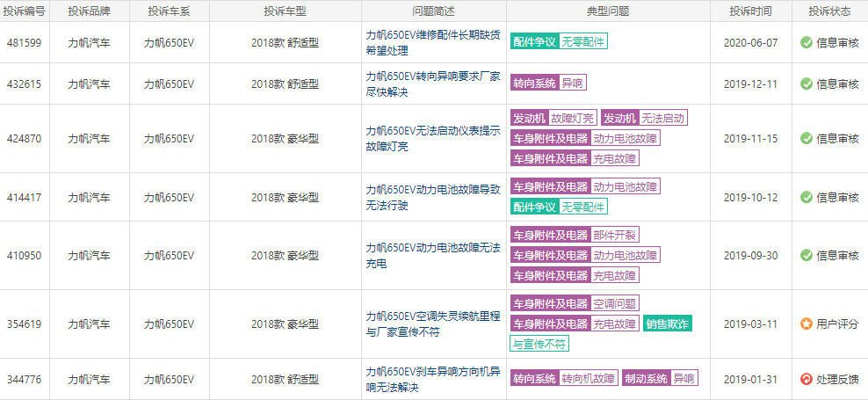The width and height of the screenshot is (868, 400).
Task: Open complaint 力帆650EV无法启动仪表提示故障灯亮
Action: click(433, 139)
